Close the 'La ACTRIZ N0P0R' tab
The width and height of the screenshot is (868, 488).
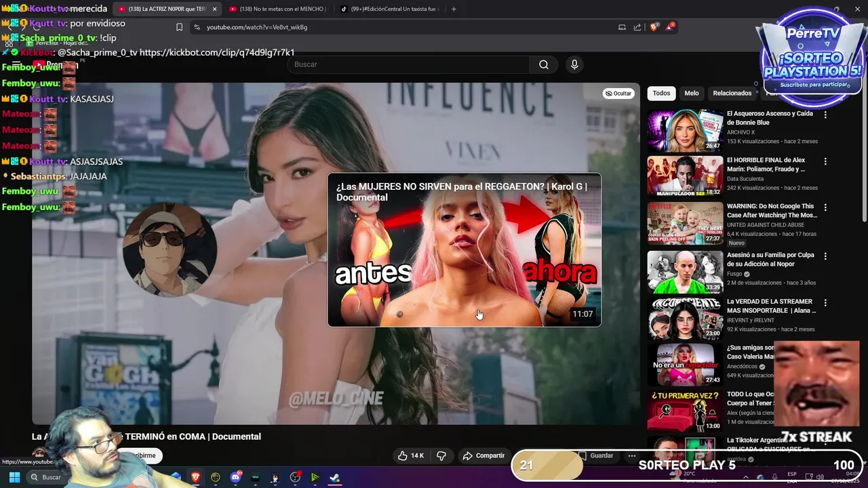tap(215, 9)
